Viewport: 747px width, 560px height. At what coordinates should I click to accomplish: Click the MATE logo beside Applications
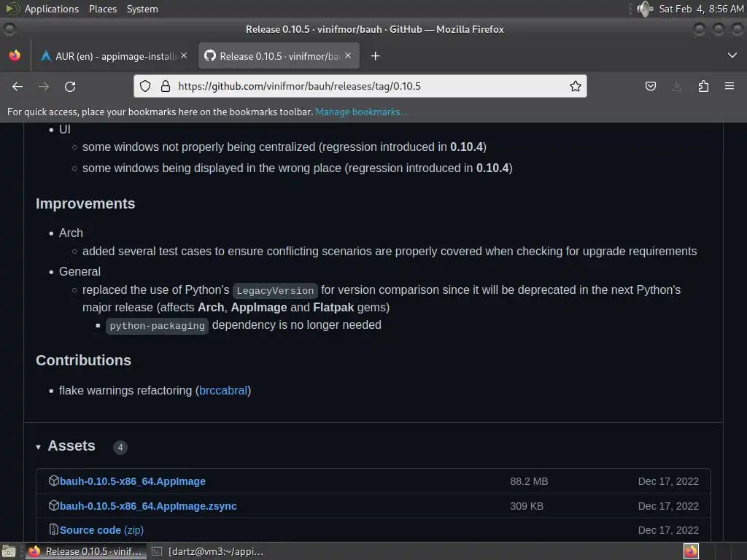point(12,9)
